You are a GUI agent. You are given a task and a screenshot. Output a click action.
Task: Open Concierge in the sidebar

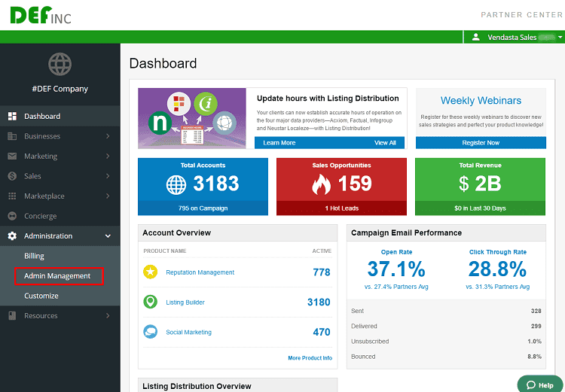pyautogui.click(x=60, y=216)
